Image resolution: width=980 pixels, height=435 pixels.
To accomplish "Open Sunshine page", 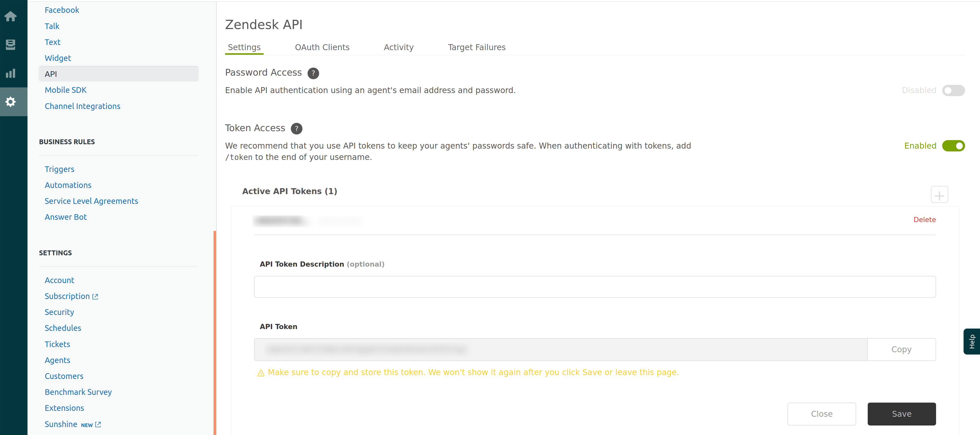I will click(x=61, y=424).
